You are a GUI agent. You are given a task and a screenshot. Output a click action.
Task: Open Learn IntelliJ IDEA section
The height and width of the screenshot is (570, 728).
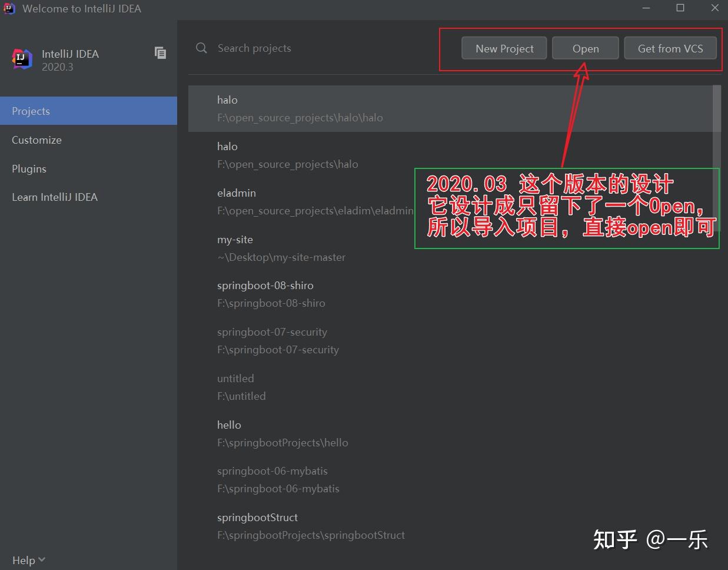click(x=88, y=197)
